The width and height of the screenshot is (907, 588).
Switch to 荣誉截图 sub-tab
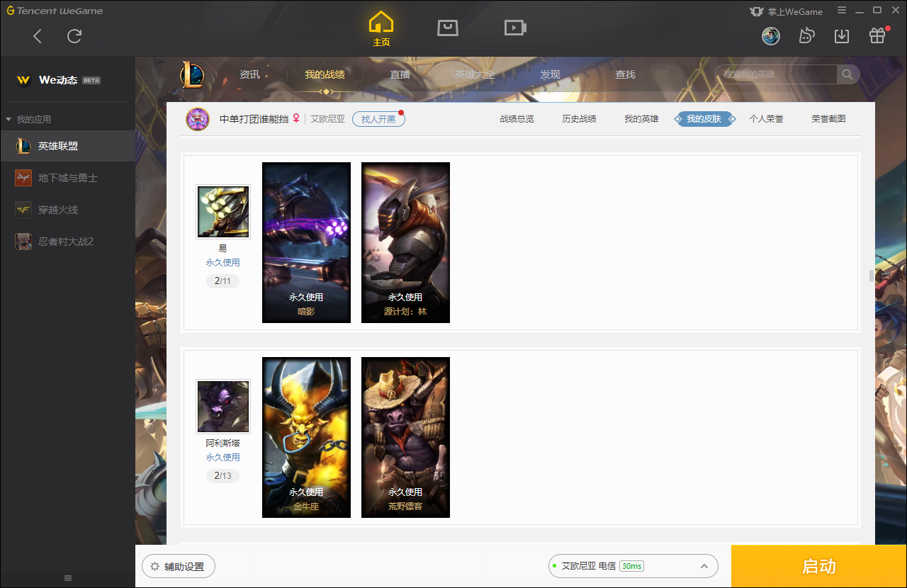point(829,119)
